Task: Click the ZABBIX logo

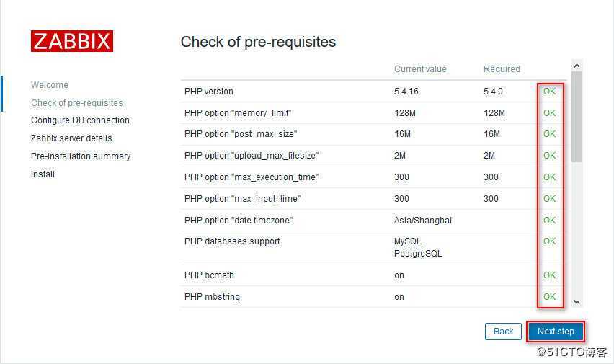Action: click(x=72, y=41)
